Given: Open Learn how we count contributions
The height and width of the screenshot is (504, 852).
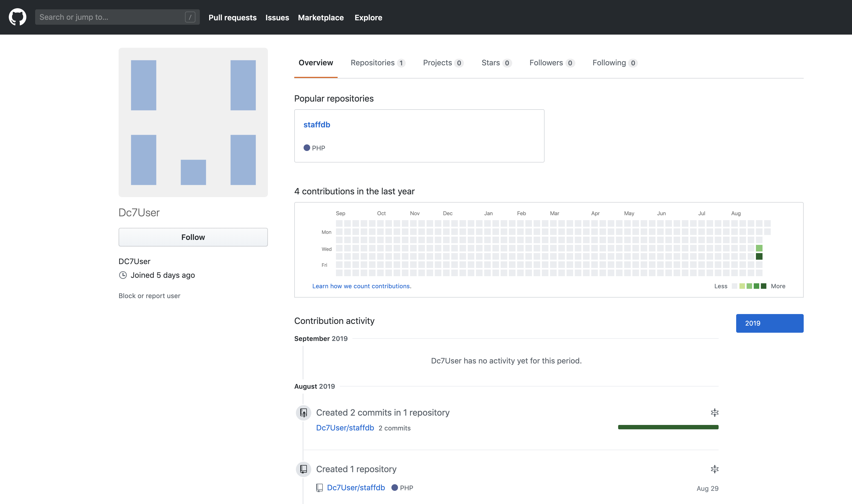Looking at the screenshot, I should coord(362,286).
